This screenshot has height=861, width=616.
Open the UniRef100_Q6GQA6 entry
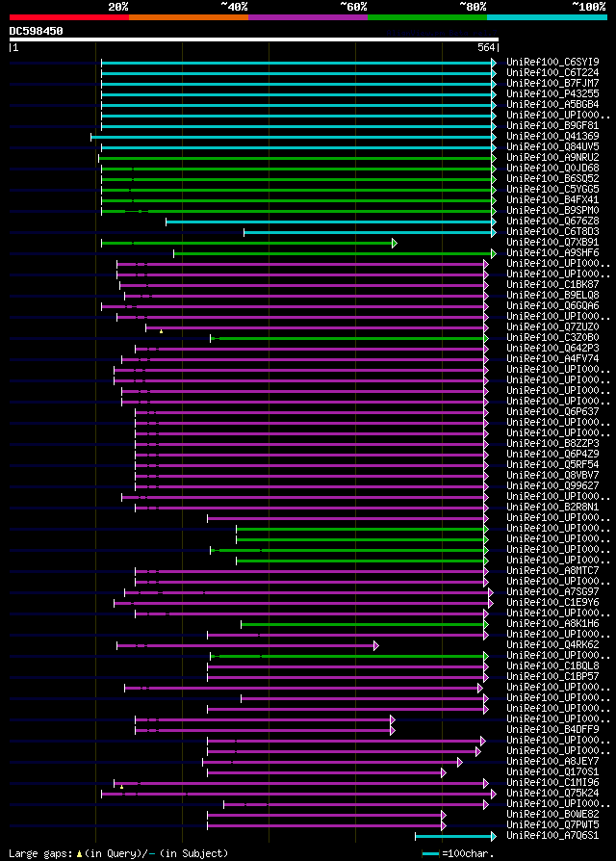pyautogui.click(x=552, y=306)
